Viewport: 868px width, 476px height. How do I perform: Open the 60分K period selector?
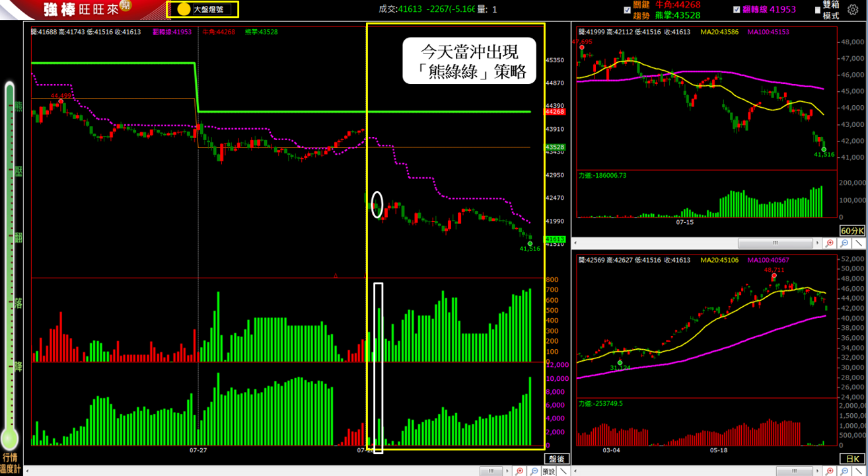pyautogui.click(x=851, y=231)
